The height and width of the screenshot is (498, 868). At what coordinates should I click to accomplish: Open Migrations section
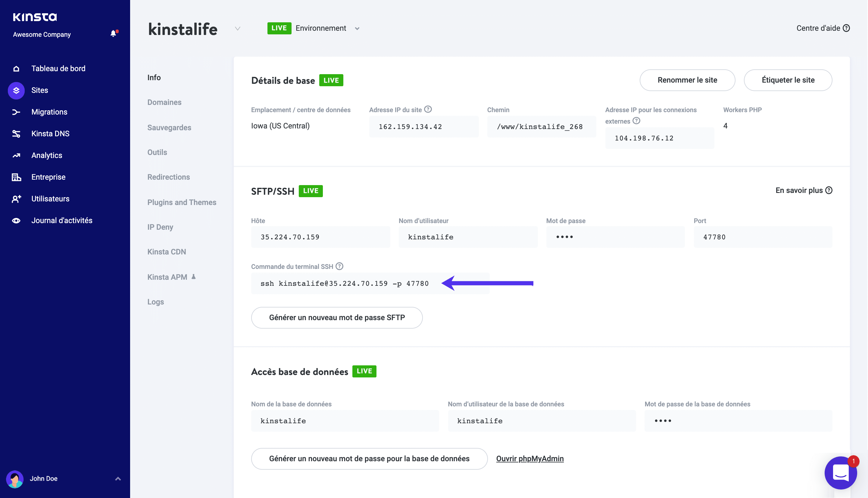[49, 112]
